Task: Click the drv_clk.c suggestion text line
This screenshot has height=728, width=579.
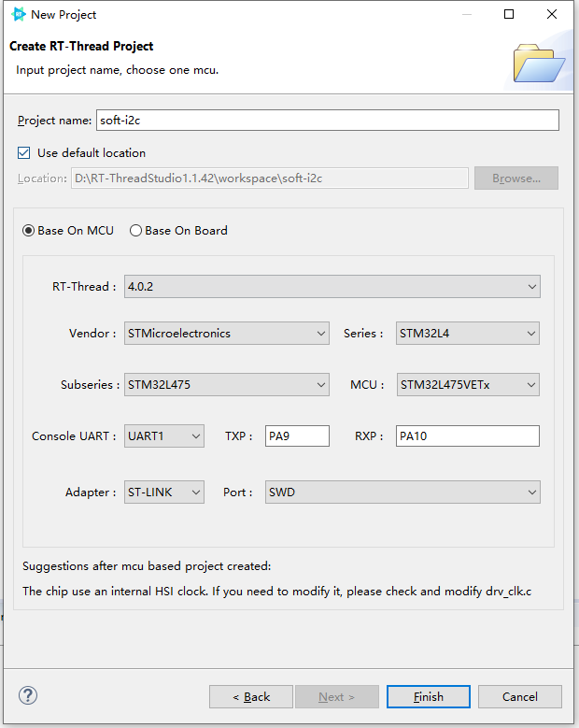Action: point(277,592)
